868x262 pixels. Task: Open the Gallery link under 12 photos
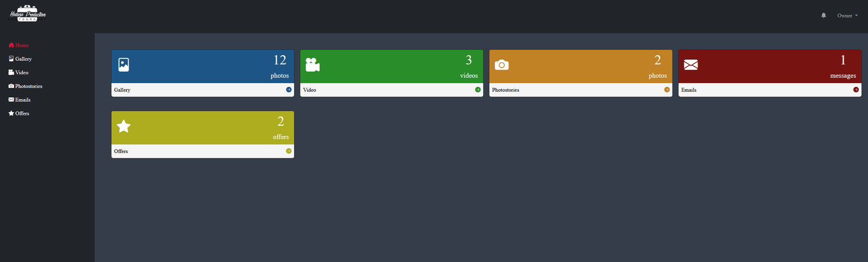(x=123, y=90)
